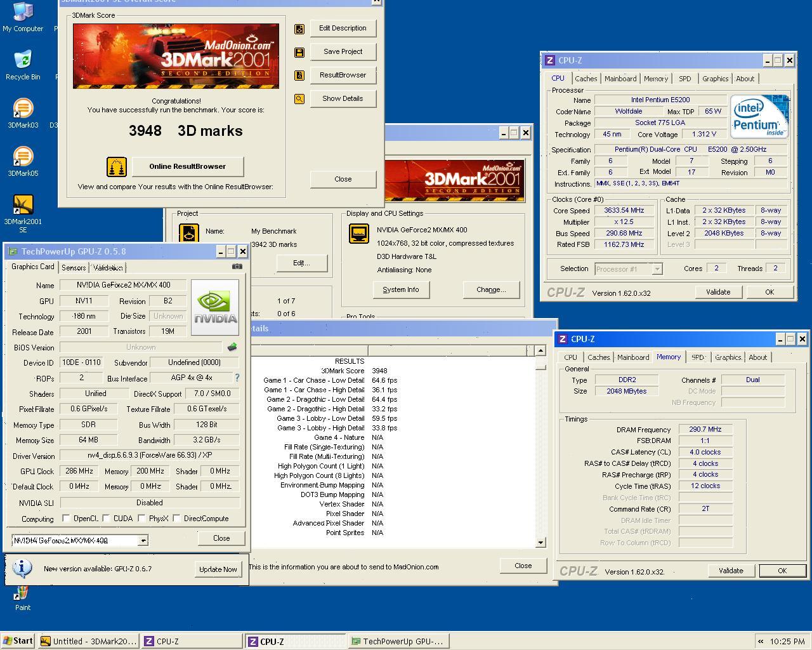Viewport: 812px width, 650px height.
Task: Click the Project benchmark icon in 3DMark
Action: [189, 234]
